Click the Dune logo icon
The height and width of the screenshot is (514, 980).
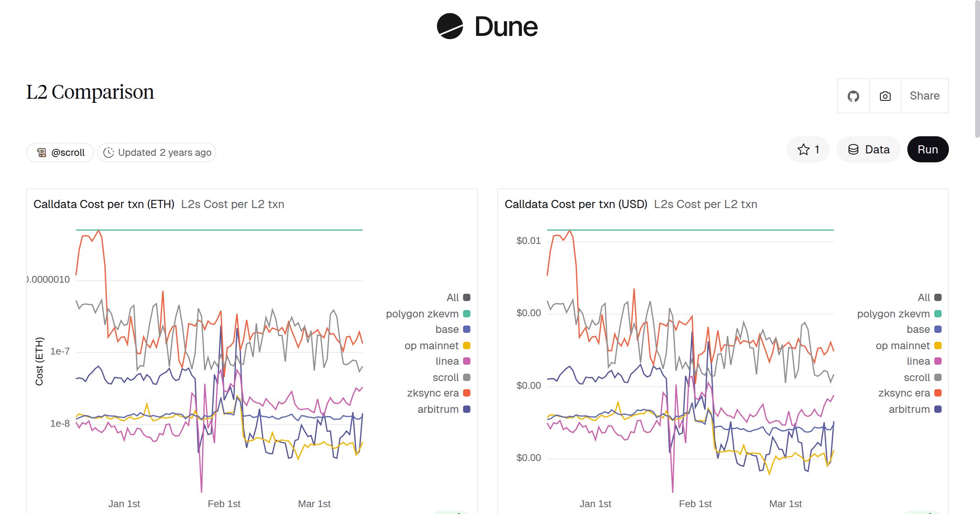tap(450, 27)
